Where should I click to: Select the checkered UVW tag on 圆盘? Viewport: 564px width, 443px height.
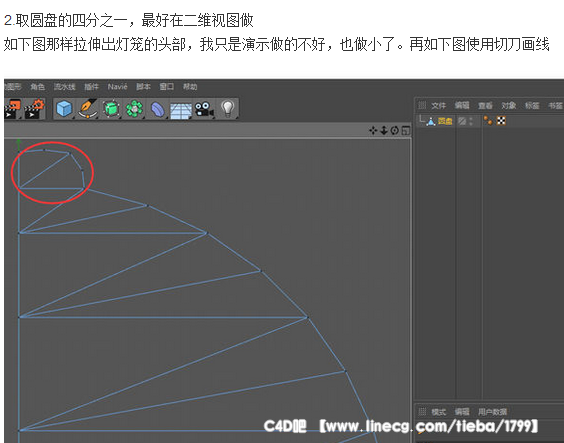[x=501, y=121]
